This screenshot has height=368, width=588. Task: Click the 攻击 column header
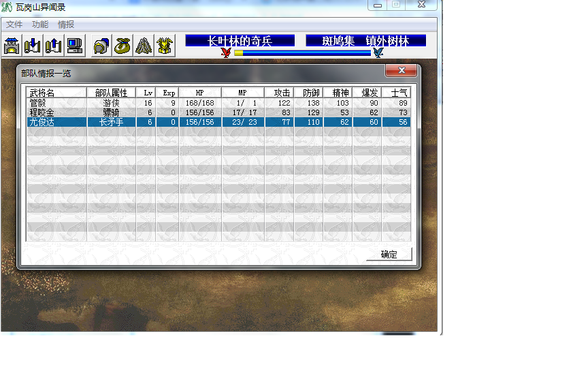pyautogui.click(x=282, y=93)
